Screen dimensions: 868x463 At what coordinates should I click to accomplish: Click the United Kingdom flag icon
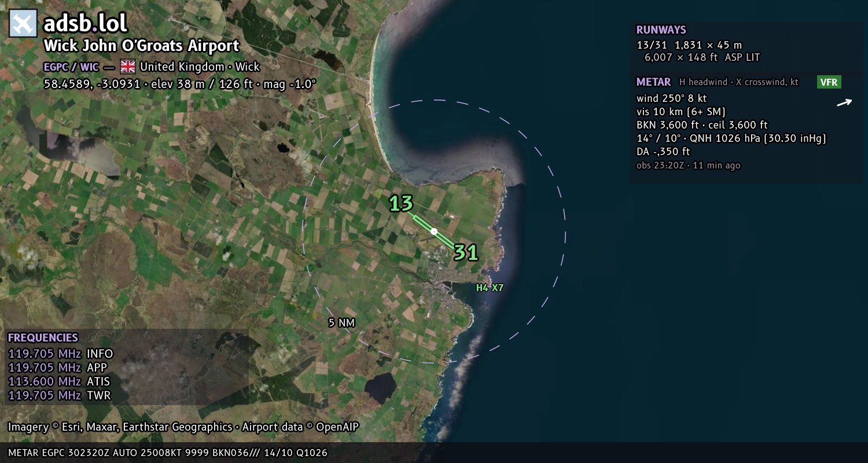[x=127, y=67]
